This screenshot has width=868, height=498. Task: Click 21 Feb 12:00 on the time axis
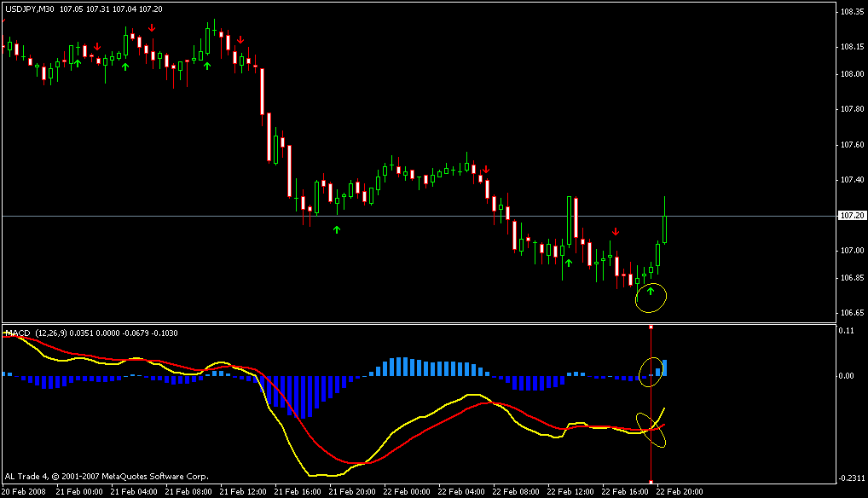[x=243, y=491]
